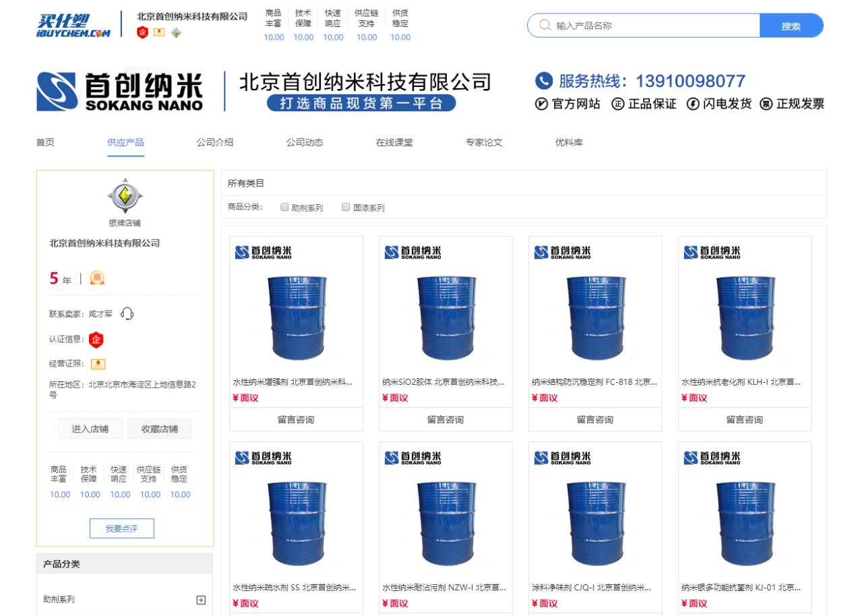Click the 所有类目 heading
This screenshot has width=854, height=616.
246,183
